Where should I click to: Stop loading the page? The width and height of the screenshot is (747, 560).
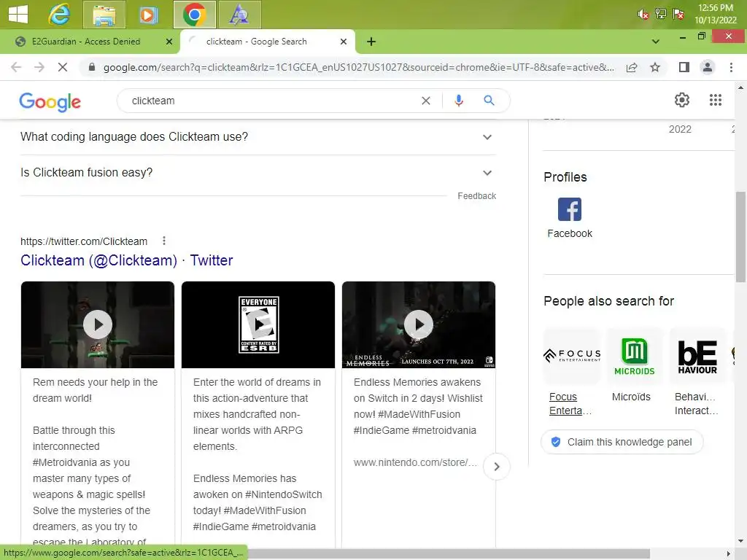pyautogui.click(x=63, y=67)
